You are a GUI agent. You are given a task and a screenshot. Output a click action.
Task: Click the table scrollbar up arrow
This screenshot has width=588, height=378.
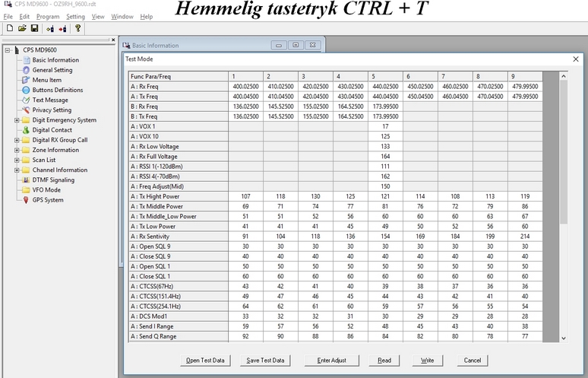[x=563, y=76]
